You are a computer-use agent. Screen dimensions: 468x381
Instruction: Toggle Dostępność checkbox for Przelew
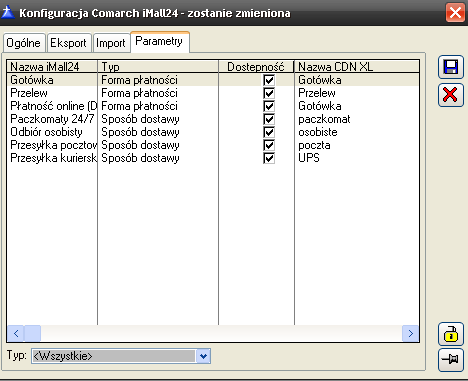click(269, 93)
